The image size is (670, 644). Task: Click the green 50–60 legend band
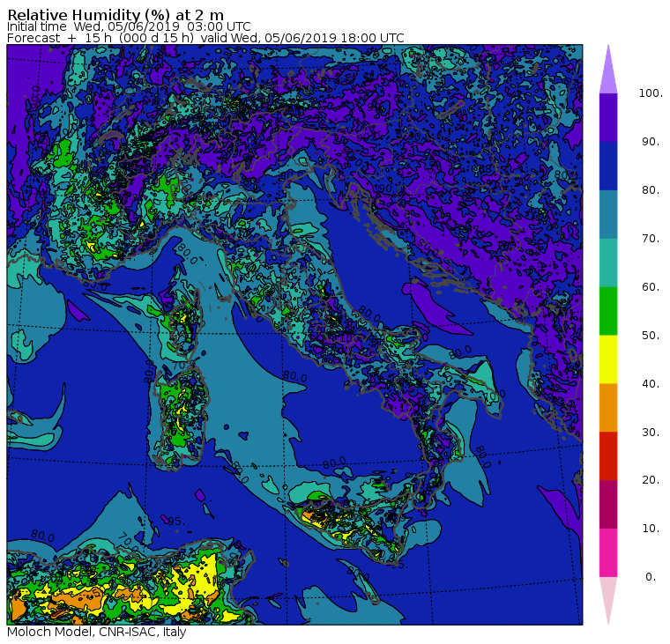(608, 311)
